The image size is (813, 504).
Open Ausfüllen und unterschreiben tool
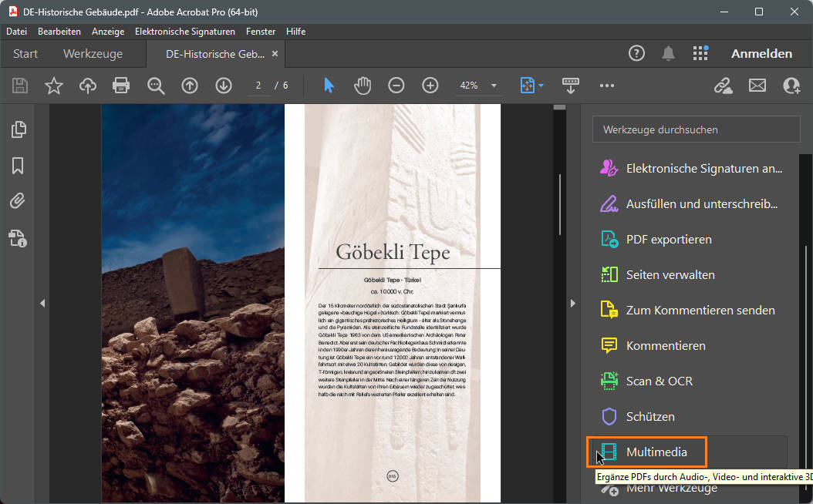pos(690,204)
